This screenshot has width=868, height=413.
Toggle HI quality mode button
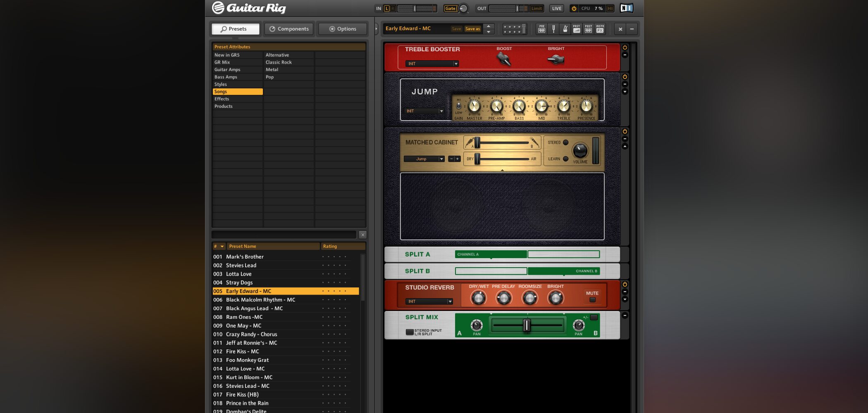coord(610,8)
